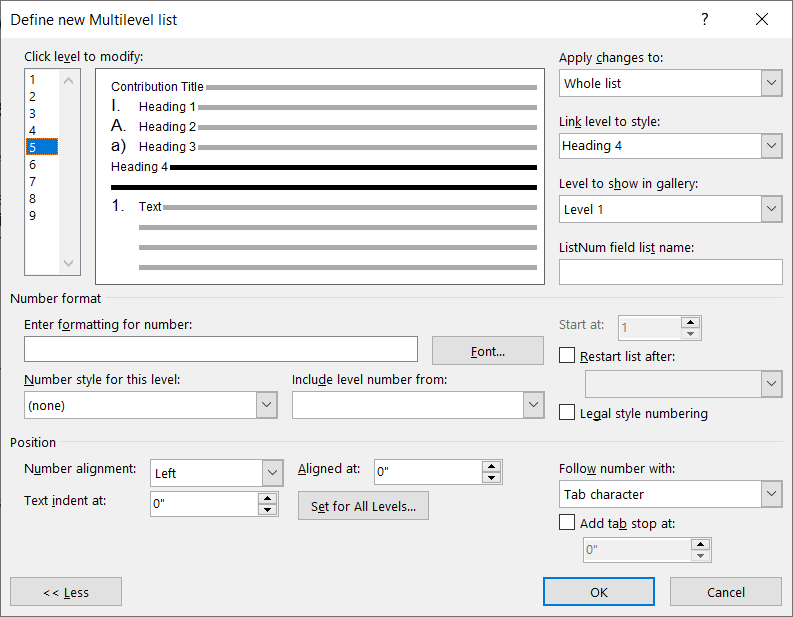Click Heading 3 line in preview
The height and width of the screenshot is (617, 793).
[324, 147]
